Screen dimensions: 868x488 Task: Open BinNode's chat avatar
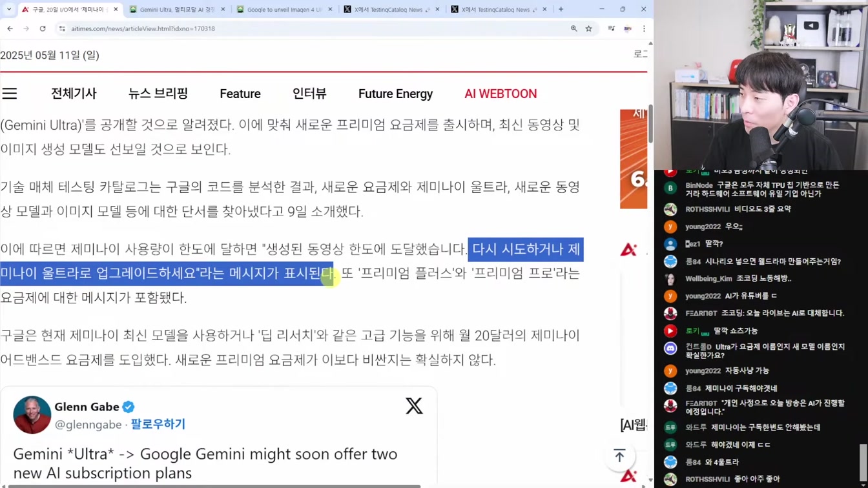670,188
